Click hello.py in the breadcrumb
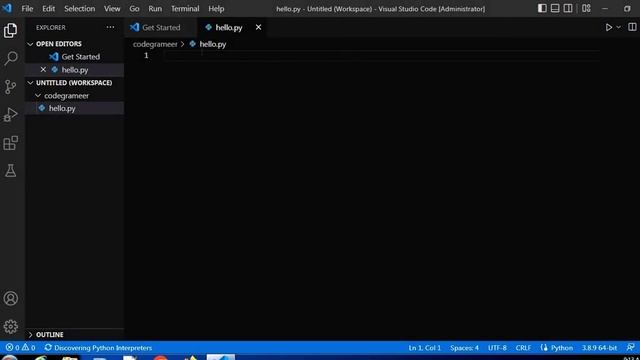The image size is (640, 360). [x=213, y=44]
